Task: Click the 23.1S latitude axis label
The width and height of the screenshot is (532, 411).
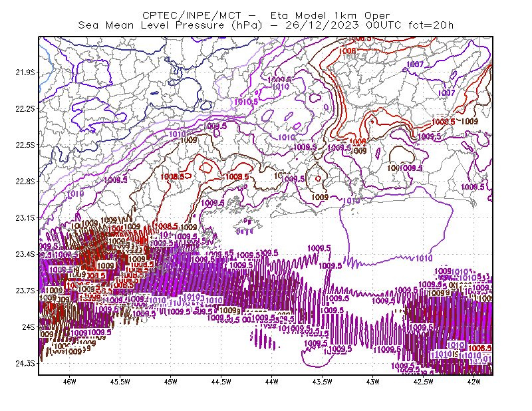Action: click(25, 217)
